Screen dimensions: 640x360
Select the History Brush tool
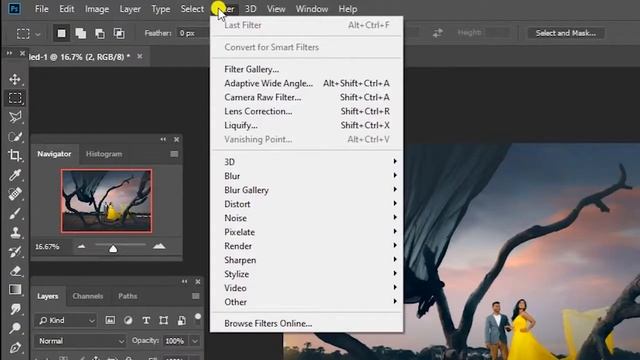tap(15, 252)
